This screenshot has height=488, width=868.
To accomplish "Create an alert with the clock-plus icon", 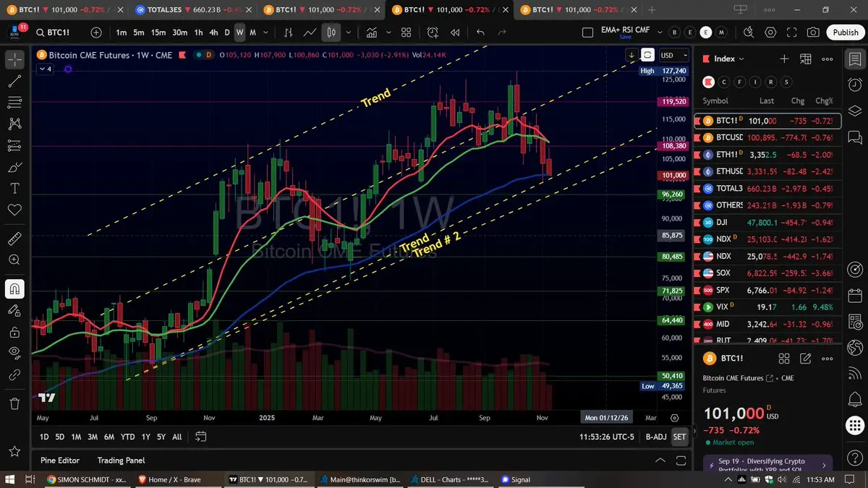I will [x=433, y=33].
